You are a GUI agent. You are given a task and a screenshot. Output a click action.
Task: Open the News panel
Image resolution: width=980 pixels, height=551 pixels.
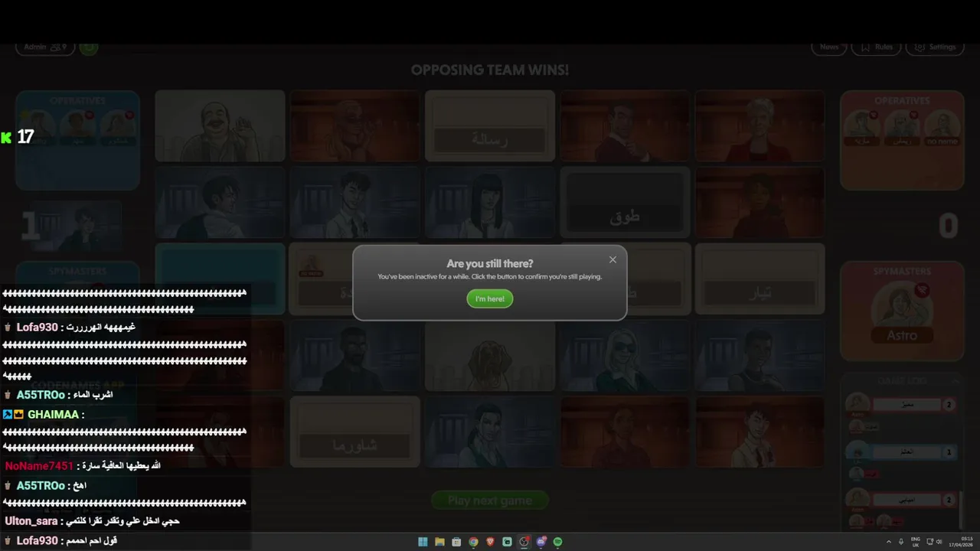[829, 47]
